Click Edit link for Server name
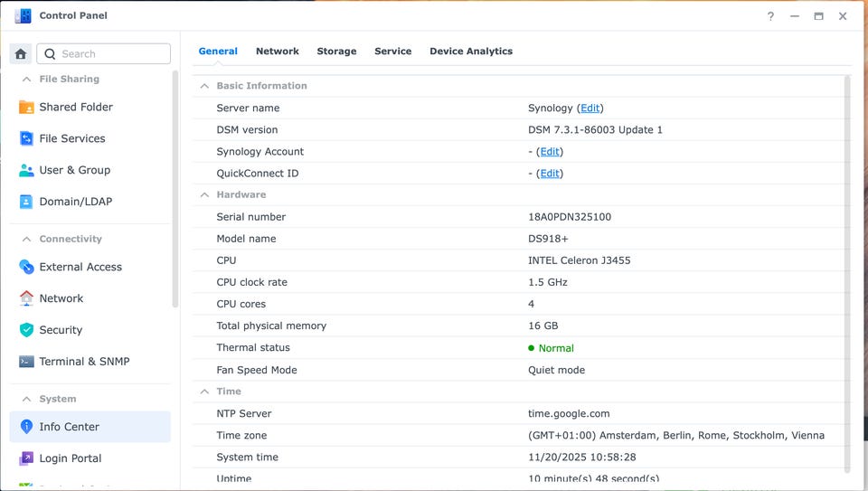Image resolution: width=868 pixels, height=491 pixels. click(590, 108)
